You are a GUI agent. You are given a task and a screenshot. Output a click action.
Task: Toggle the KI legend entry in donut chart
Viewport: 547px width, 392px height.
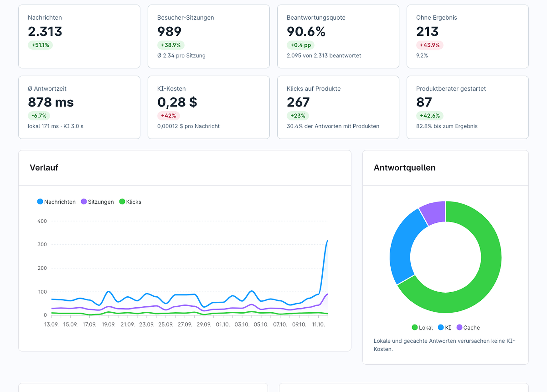[444, 328]
